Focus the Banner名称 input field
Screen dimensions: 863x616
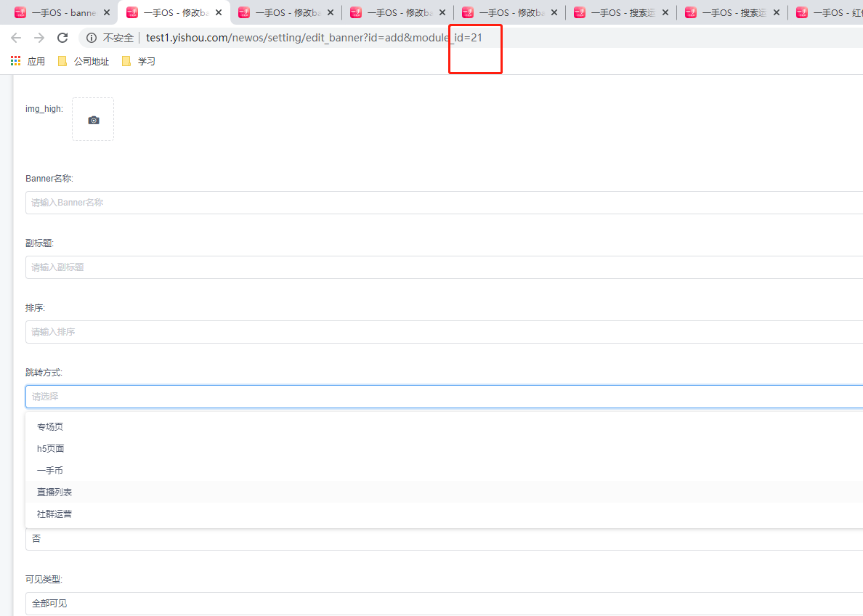[444, 203]
